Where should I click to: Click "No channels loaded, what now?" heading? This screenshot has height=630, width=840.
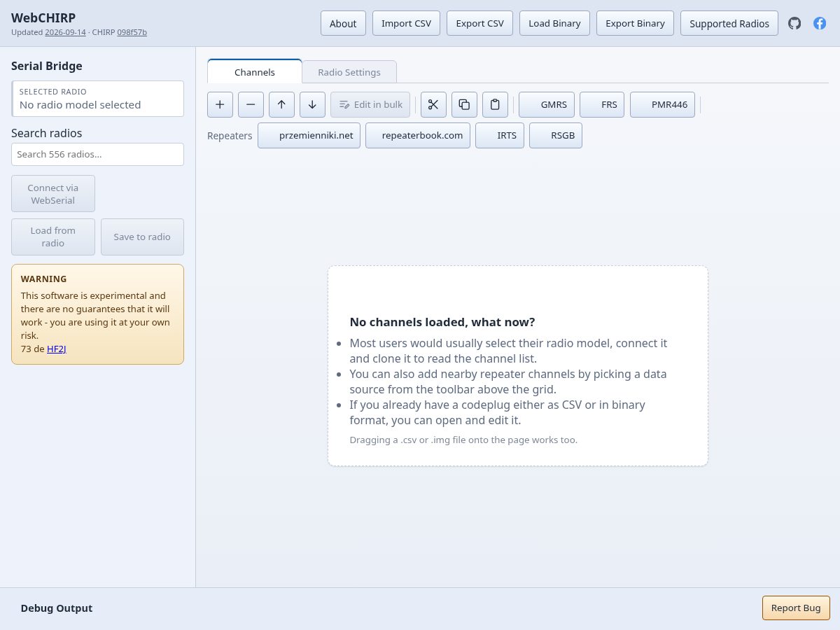tap(442, 322)
